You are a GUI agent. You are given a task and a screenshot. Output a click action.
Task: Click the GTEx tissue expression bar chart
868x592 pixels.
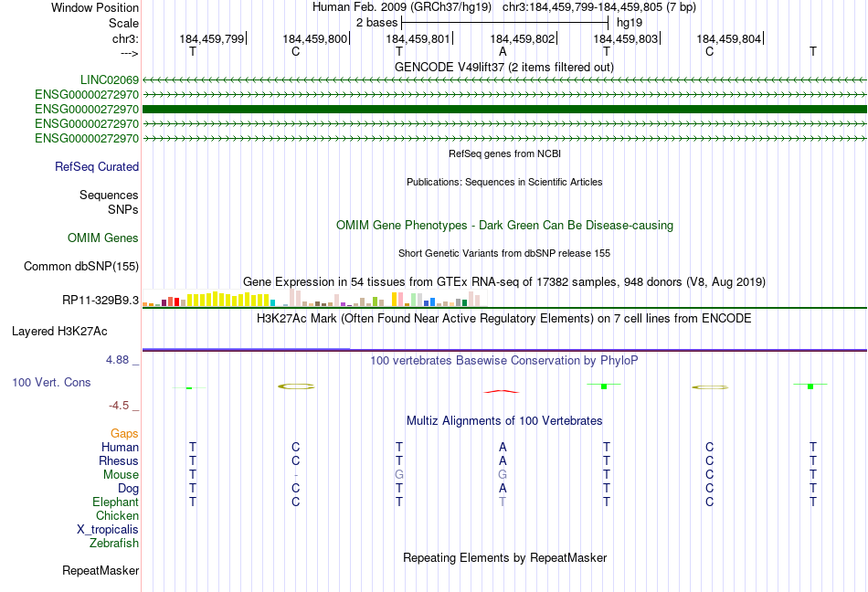pyautogui.click(x=314, y=298)
